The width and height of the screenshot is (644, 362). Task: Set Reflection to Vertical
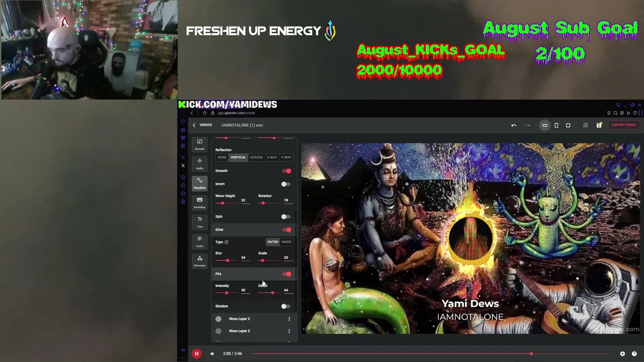[238, 157]
